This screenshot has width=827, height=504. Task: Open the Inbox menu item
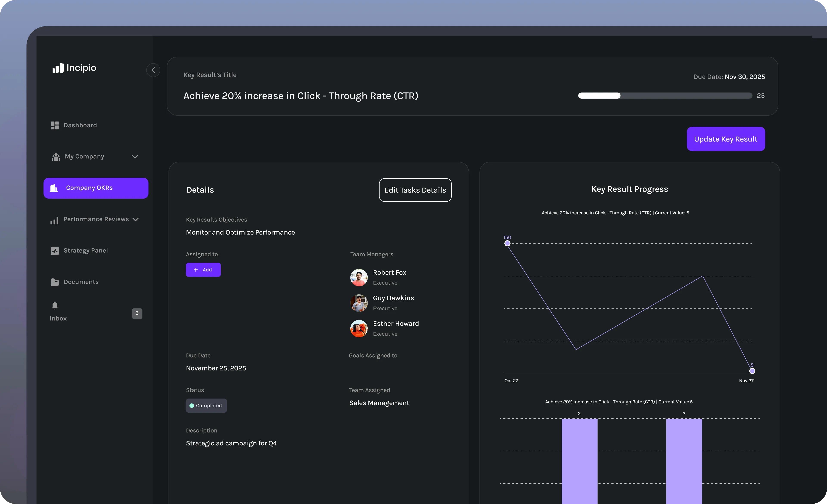58,318
